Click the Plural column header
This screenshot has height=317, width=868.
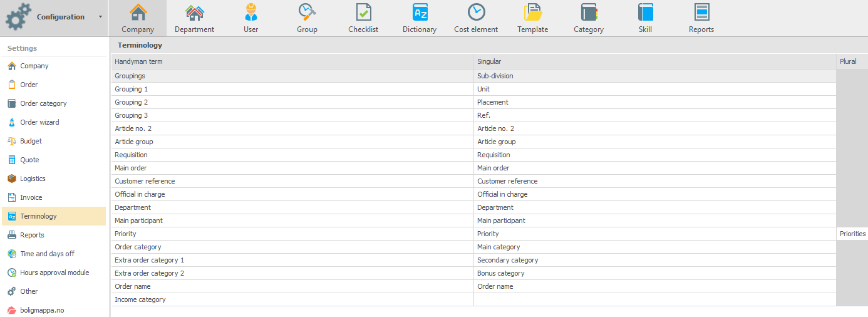click(852, 61)
